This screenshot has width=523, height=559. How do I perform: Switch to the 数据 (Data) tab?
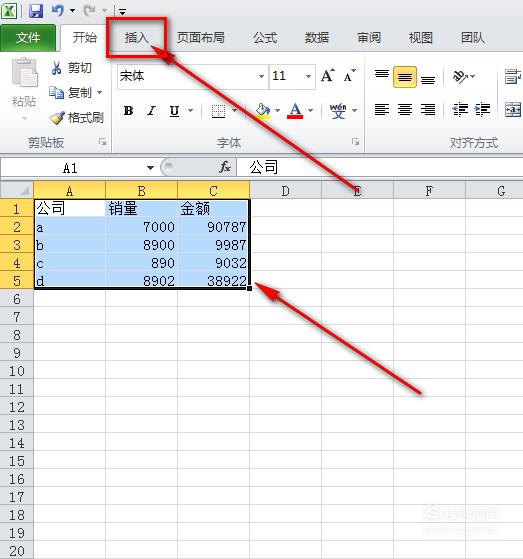[x=317, y=38]
